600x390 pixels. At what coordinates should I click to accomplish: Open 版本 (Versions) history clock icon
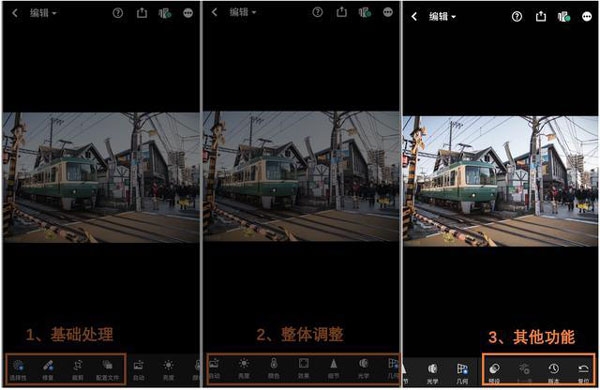(553, 373)
